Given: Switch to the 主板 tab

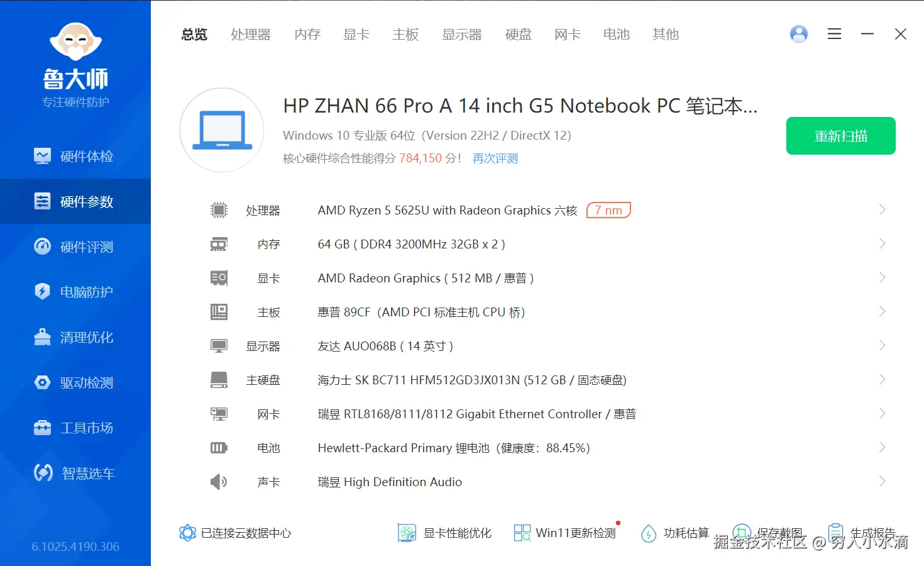Looking at the screenshot, I should 405,35.
